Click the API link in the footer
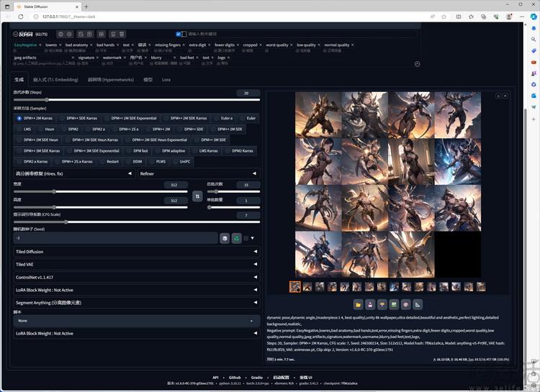Image resolution: width=540 pixels, height=392 pixels. click(x=215, y=377)
